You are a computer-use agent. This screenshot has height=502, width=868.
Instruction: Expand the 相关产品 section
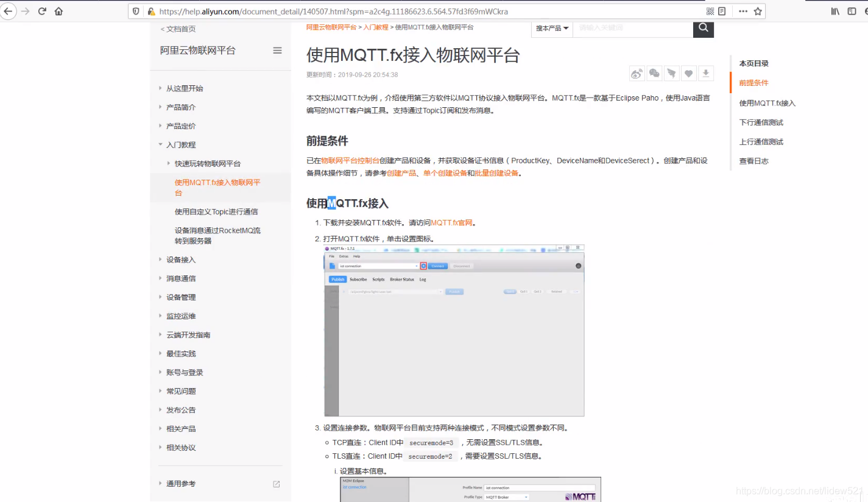(x=181, y=429)
